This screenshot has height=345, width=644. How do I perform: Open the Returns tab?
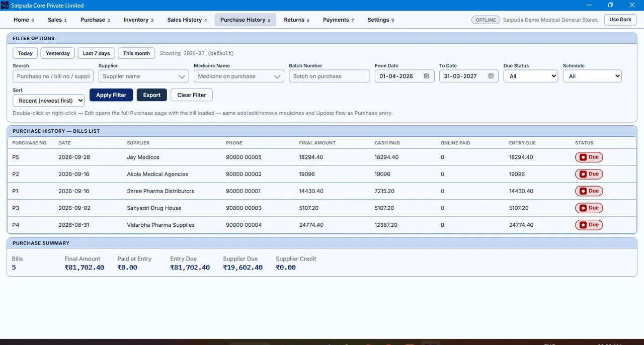click(x=296, y=20)
